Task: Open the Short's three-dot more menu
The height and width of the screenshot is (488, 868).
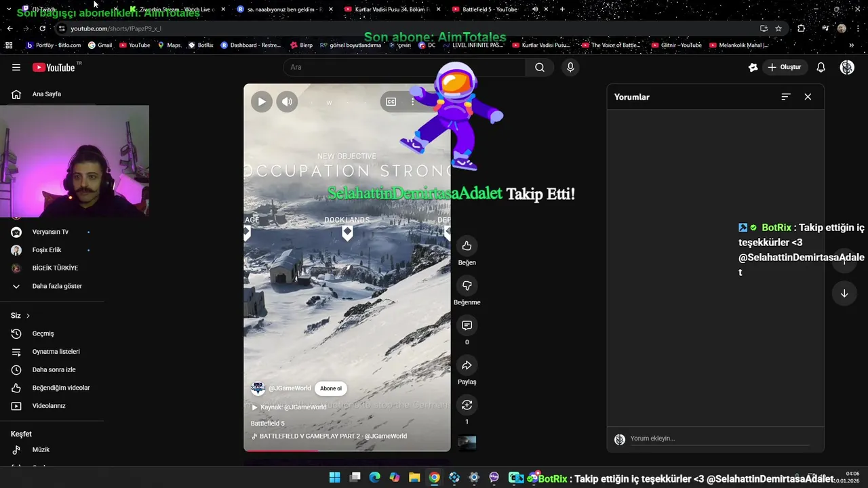Action: 412,102
